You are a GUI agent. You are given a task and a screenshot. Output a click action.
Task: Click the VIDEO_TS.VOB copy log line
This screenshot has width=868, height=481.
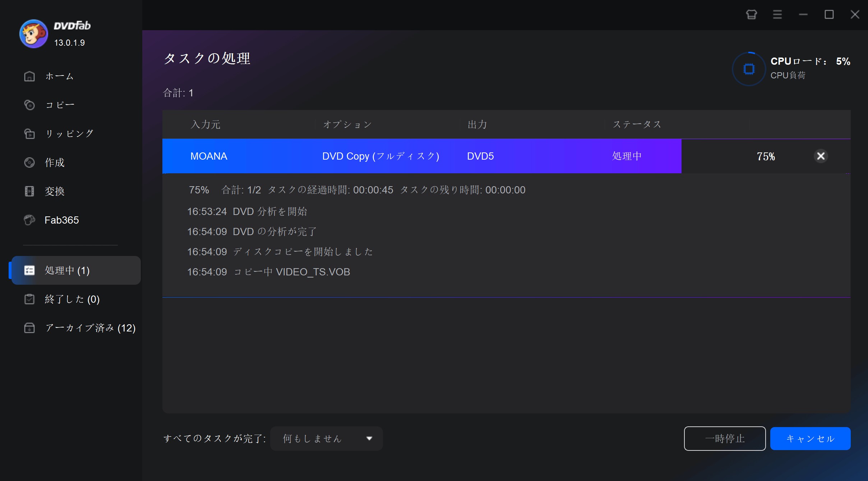tap(268, 272)
